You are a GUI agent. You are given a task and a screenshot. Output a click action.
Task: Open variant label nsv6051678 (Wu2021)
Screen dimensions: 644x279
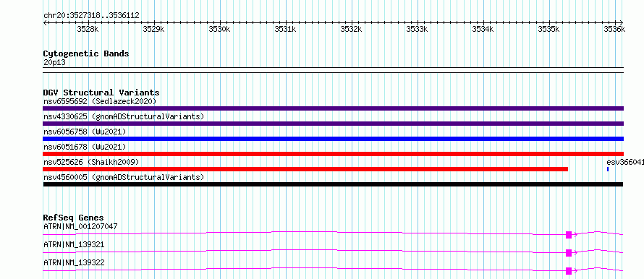(85, 147)
